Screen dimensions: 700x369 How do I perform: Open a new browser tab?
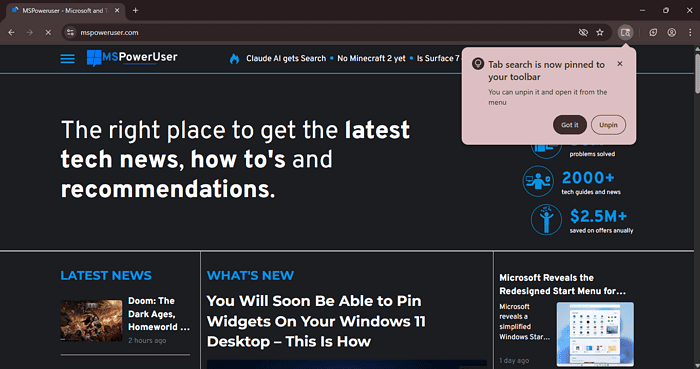click(135, 10)
